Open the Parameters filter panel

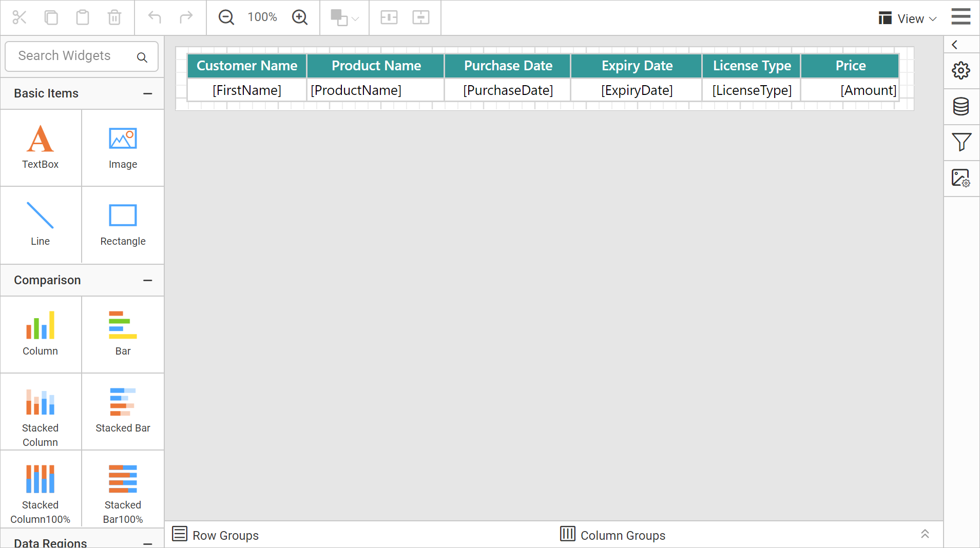click(x=961, y=142)
